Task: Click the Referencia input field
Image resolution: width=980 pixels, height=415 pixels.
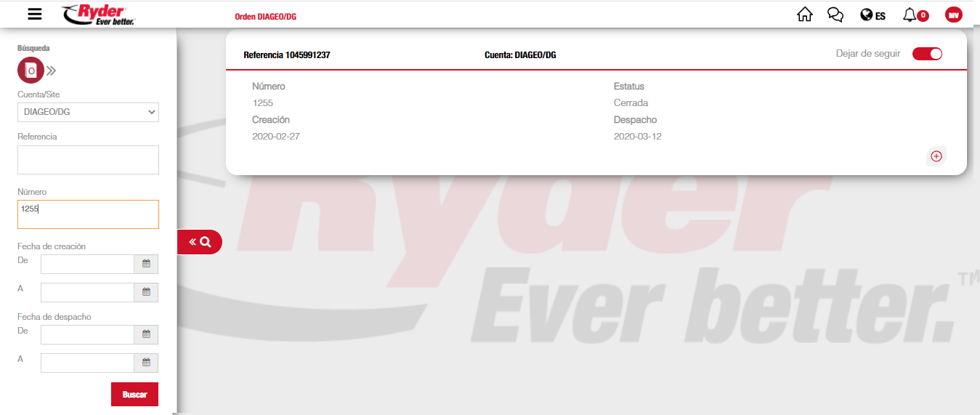Action: pyautogui.click(x=88, y=160)
